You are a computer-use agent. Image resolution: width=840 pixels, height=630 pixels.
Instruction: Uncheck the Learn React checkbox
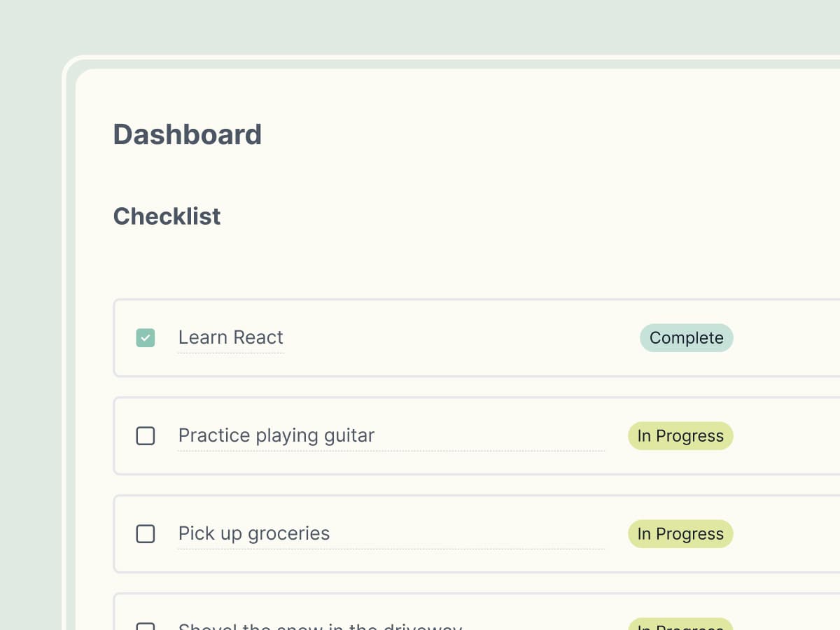click(x=145, y=338)
